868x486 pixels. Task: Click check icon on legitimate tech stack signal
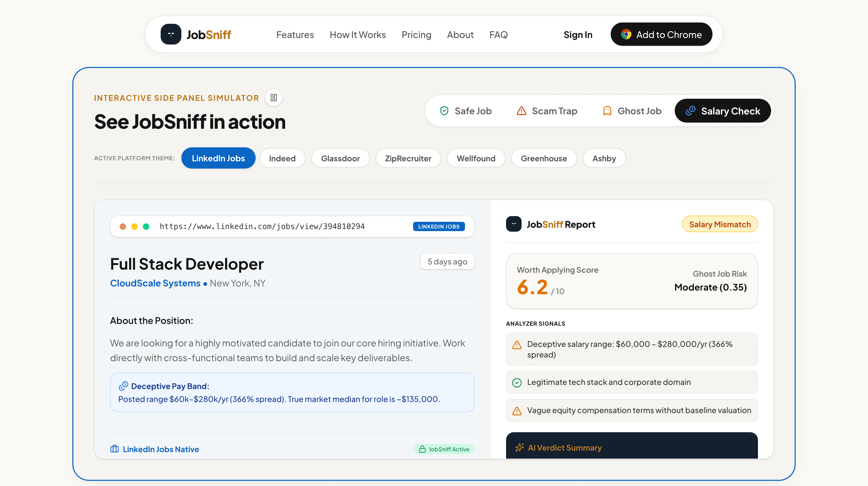[x=517, y=382]
